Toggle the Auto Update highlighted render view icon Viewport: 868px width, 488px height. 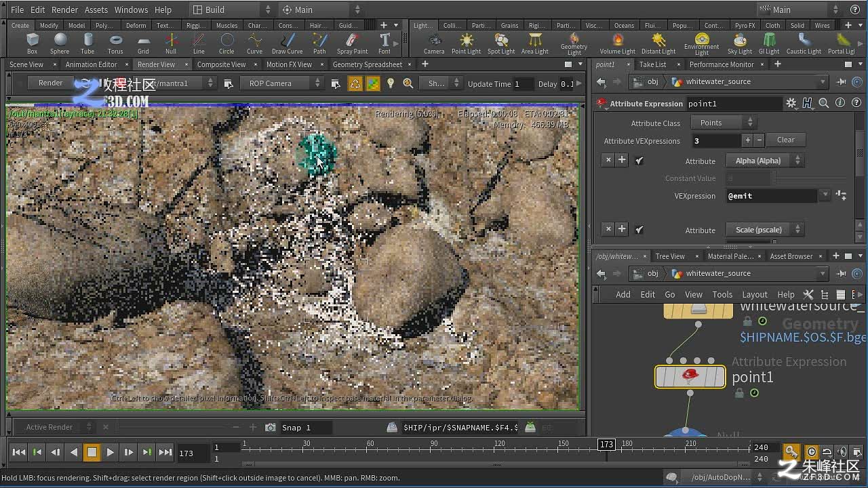(x=355, y=83)
